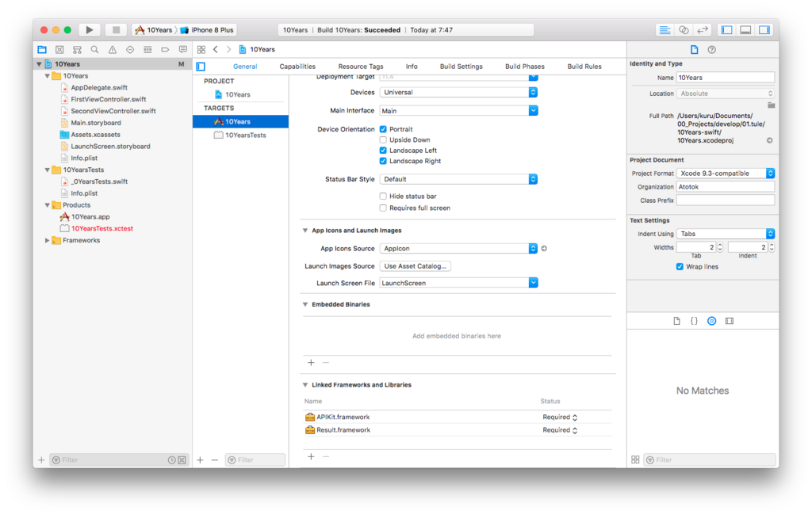Image resolution: width=812 pixels, height=515 pixels.
Task: Enable Hide status bar checkbox
Action: point(383,196)
